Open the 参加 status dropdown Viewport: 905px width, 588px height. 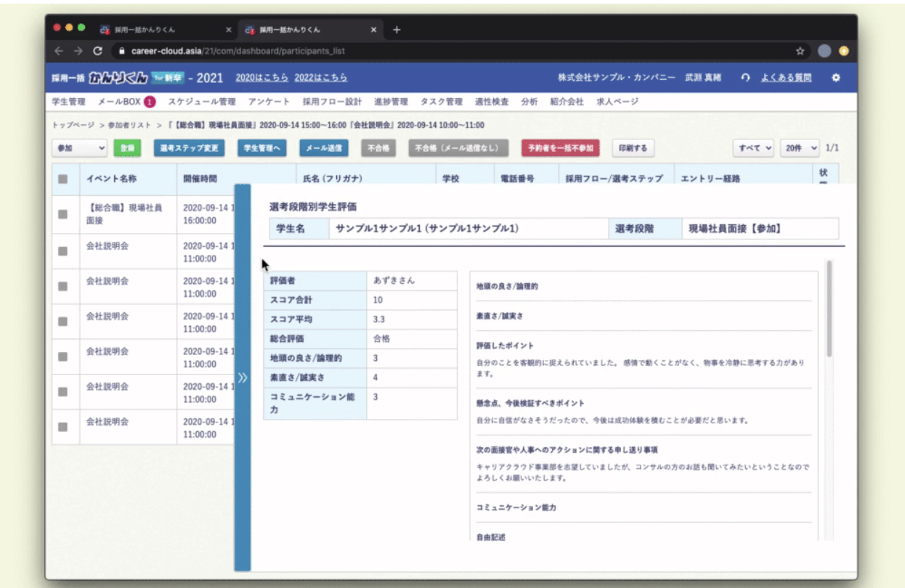80,148
